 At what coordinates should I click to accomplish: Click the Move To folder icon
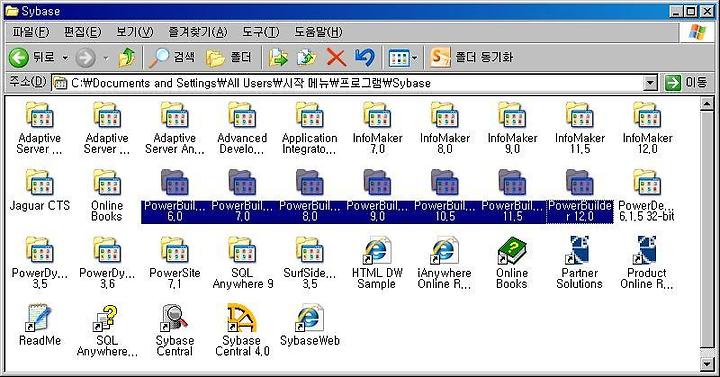(278, 58)
